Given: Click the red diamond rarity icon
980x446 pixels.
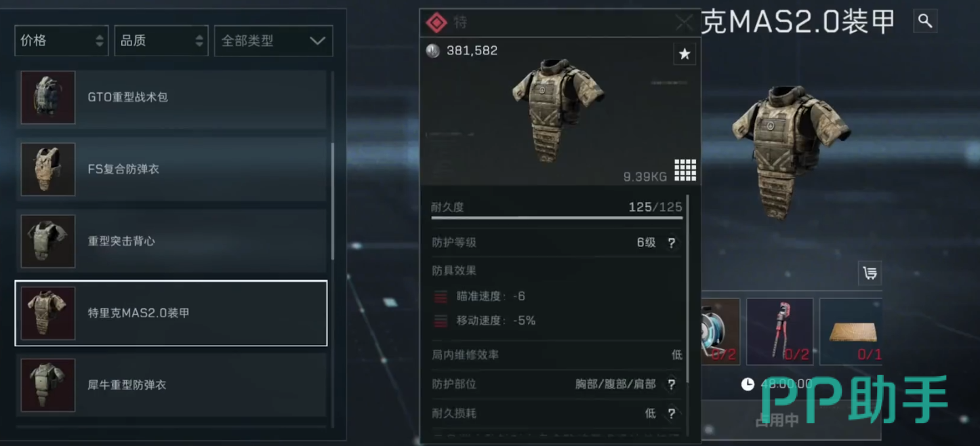Looking at the screenshot, I should point(436,23).
